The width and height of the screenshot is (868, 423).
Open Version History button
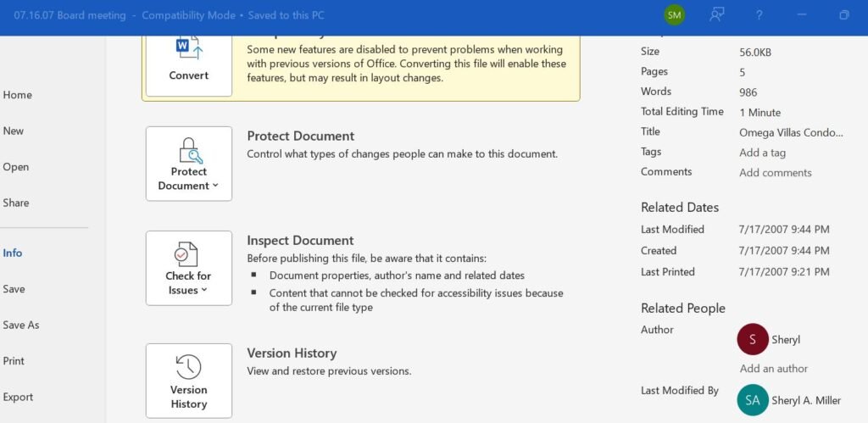click(x=188, y=381)
